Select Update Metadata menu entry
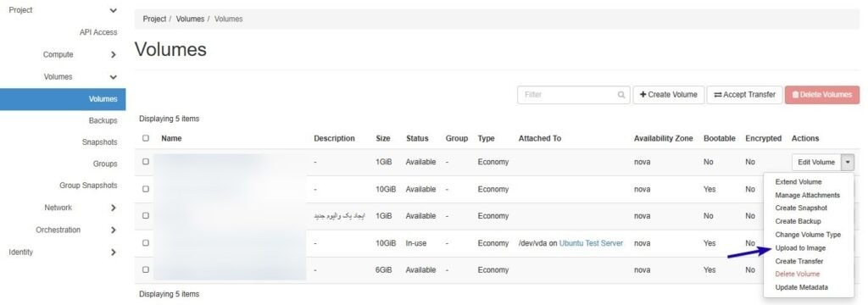The image size is (868, 305). (x=802, y=287)
